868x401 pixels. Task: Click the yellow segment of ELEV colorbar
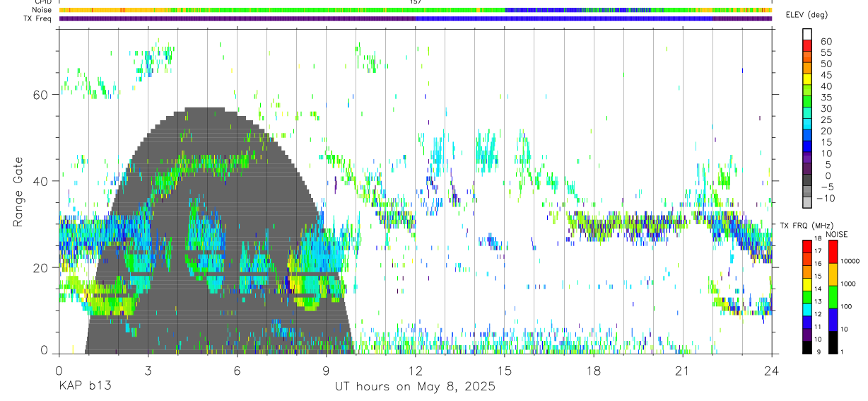point(807,80)
